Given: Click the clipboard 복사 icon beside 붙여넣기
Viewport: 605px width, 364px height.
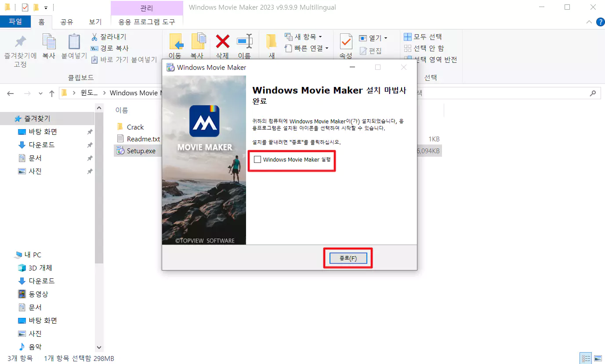Looking at the screenshot, I should (x=48, y=41).
